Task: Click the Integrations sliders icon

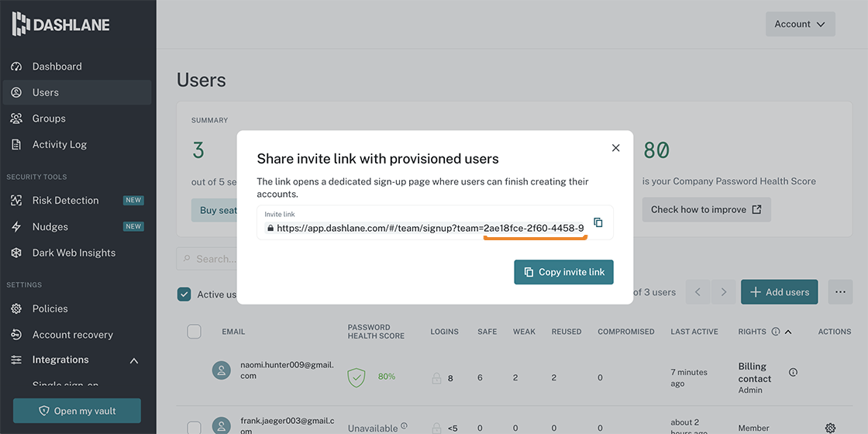Action: [x=16, y=360]
